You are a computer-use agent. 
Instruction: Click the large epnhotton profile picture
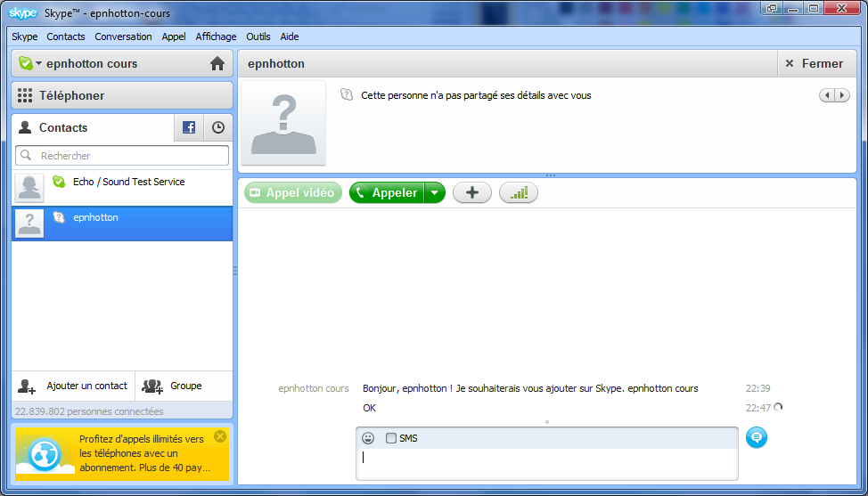click(283, 123)
